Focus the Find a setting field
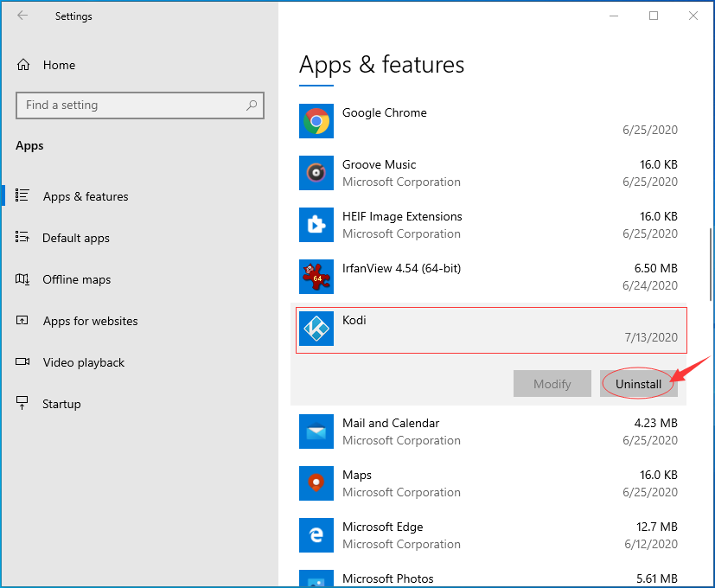 coord(140,105)
